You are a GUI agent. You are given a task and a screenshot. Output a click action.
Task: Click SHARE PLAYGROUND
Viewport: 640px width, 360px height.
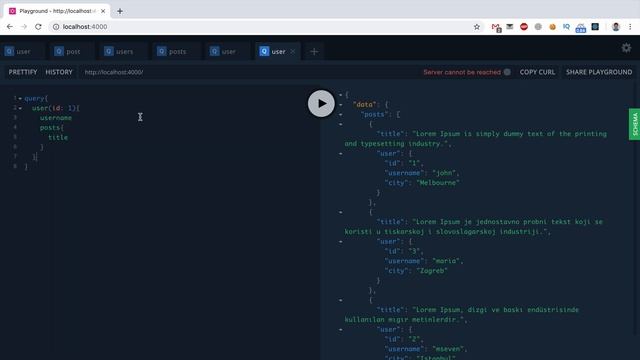[599, 72]
